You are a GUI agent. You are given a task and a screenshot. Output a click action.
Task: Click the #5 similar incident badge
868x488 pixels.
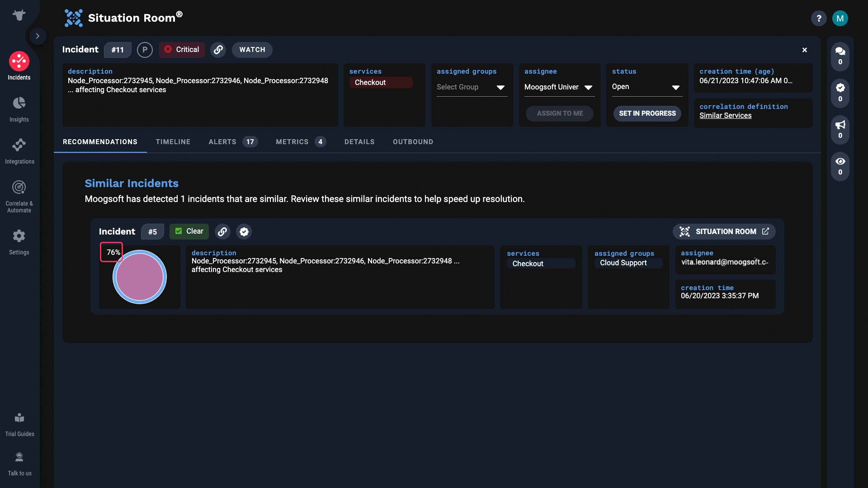pyautogui.click(x=152, y=232)
